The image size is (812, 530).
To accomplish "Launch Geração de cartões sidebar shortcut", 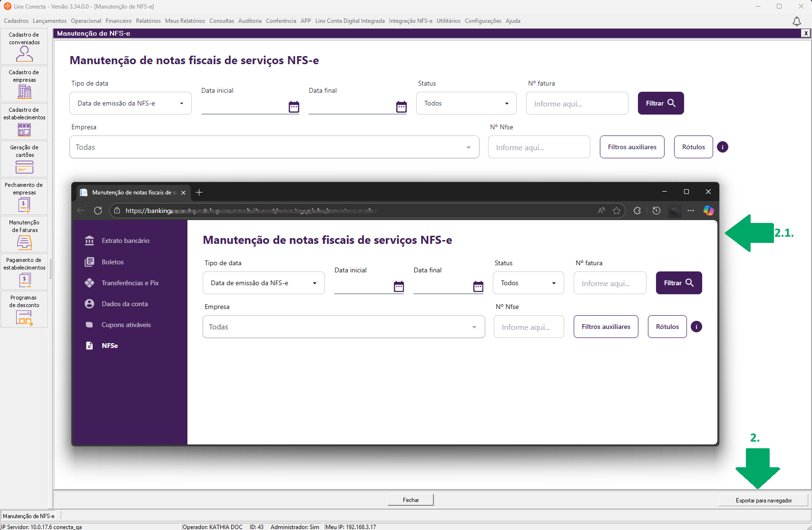I will pyautogui.click(x=24, y=159).
